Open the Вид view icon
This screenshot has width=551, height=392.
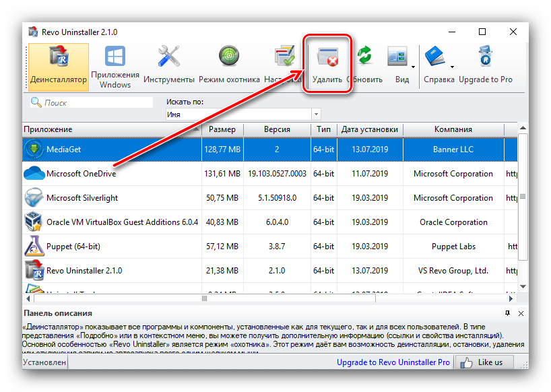click(x=397, y=56)
